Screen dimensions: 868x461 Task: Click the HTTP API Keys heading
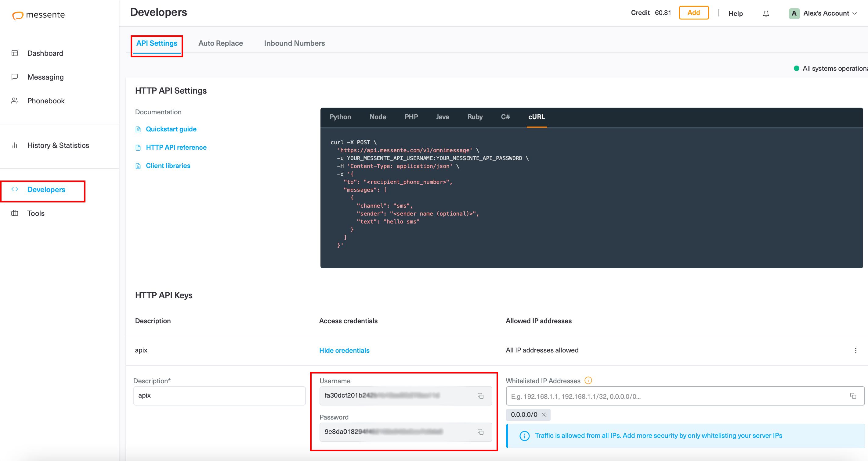(x=164, y=295)
